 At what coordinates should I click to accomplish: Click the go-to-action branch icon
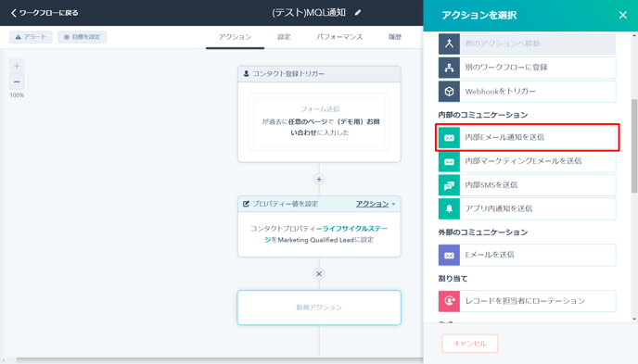(x=449, y=44)
